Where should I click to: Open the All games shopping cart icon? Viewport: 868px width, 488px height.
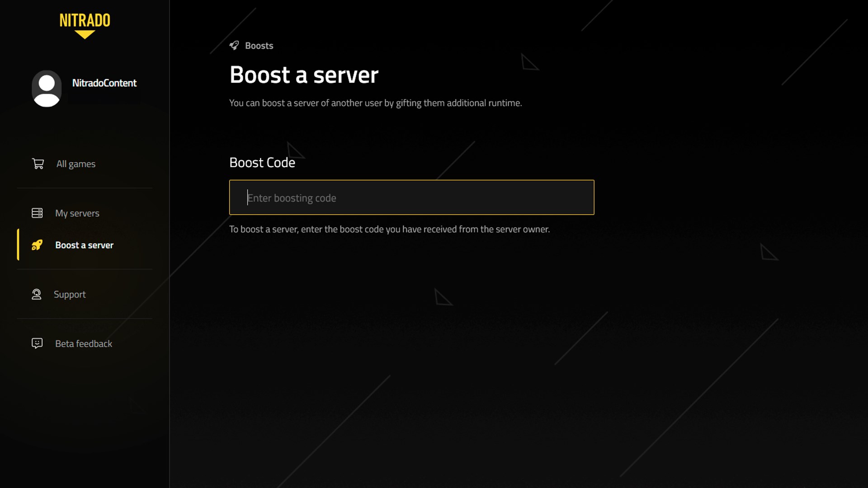(x=38, y=164)
